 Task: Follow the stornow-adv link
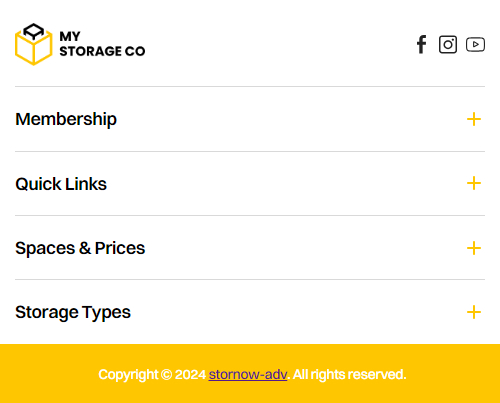point(248,374)
